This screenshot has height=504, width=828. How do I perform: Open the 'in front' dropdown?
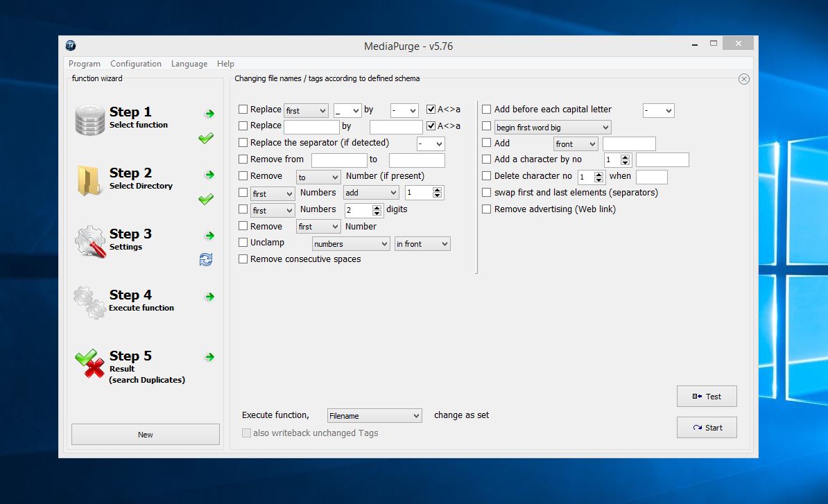[x=422, y=244]
